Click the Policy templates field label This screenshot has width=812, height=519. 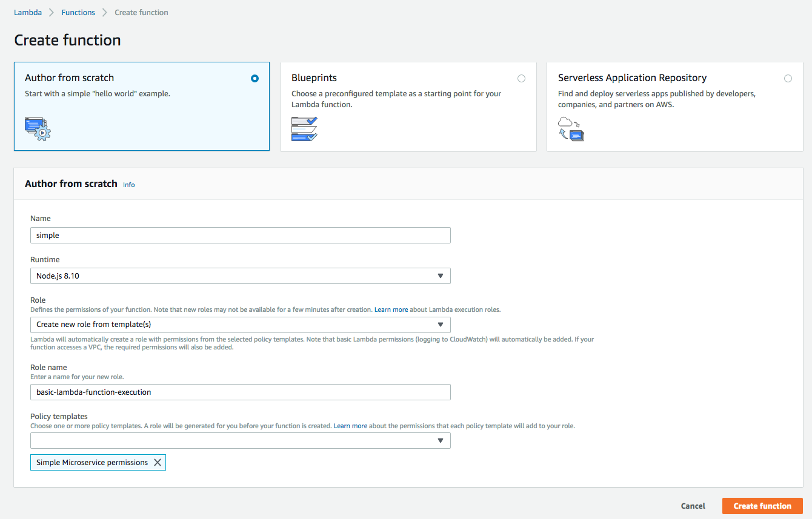[x=59, y=417]
